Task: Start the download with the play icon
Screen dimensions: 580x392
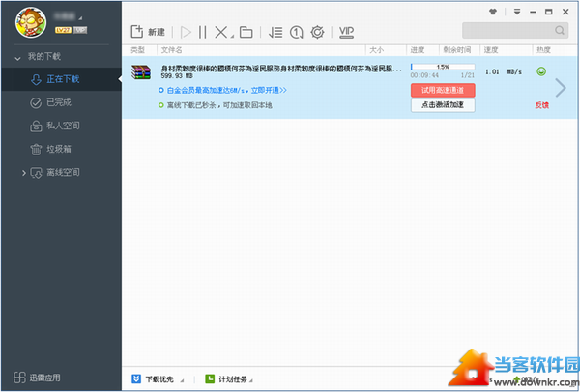Action: tap(186, 32)
